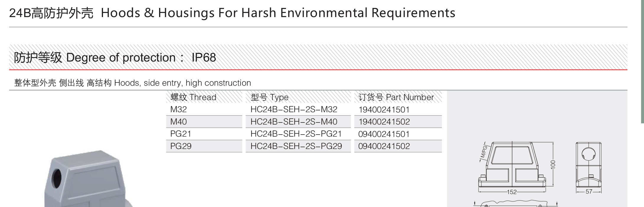Select the M40 thread cell
Image resolution: width=644 pixels, height=207 pixels.
click(x=204, y=122)
